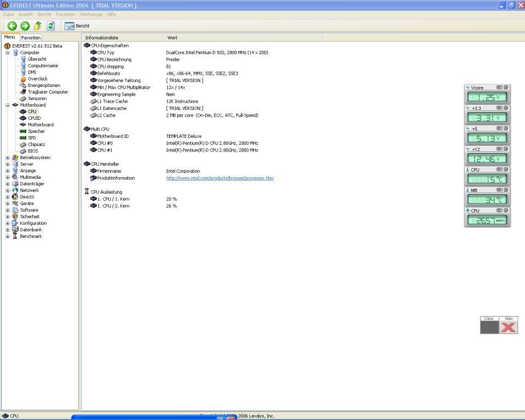Click the Datenbank tree icon

pos(15,230)
